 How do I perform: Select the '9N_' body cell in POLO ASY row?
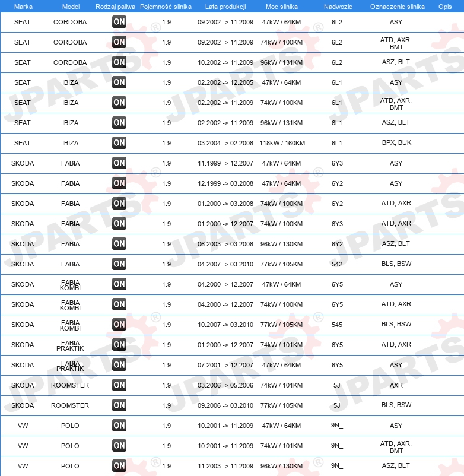pos(337,426)
